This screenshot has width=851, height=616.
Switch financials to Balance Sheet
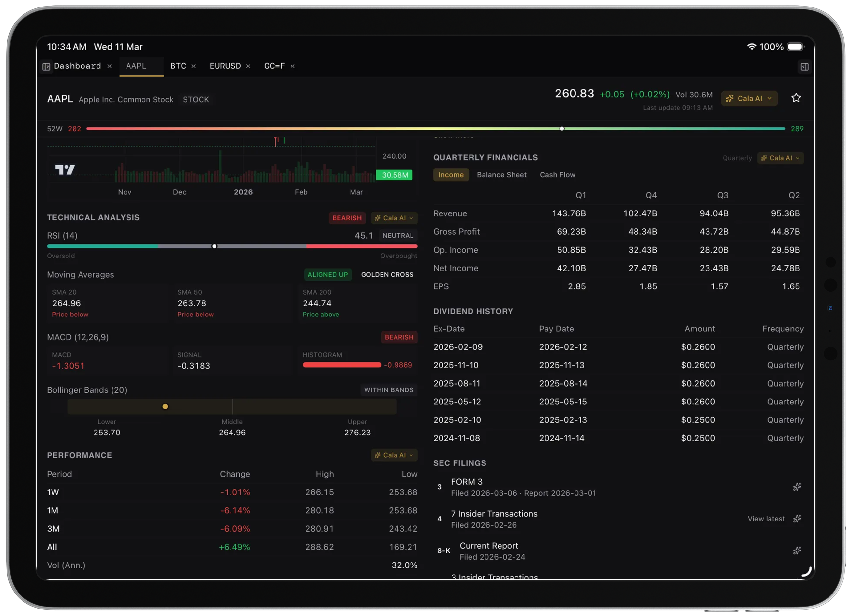(x=502, y=174)
